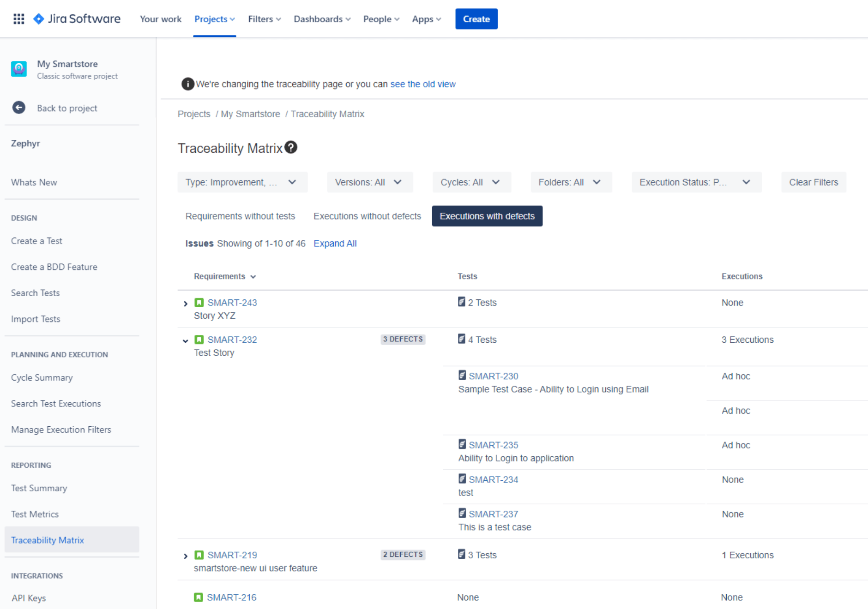The image size is (868, 609).
Task: Open the Dashboards menu
Action: point(322,19)
